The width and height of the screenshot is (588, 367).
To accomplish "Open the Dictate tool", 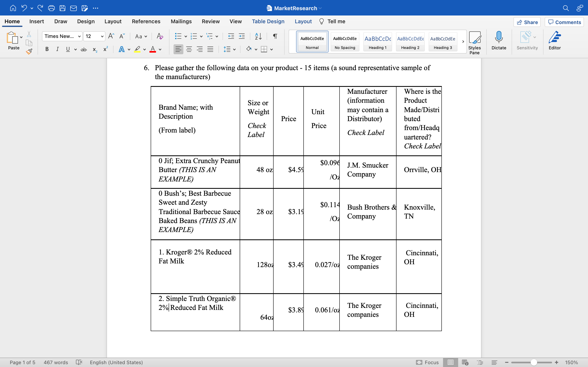I will [x=499, y=41].
